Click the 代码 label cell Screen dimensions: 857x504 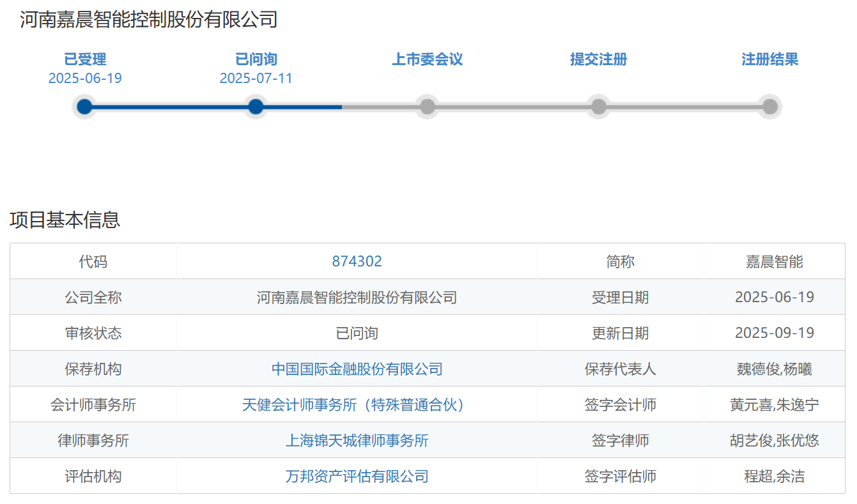coord(93,261)
